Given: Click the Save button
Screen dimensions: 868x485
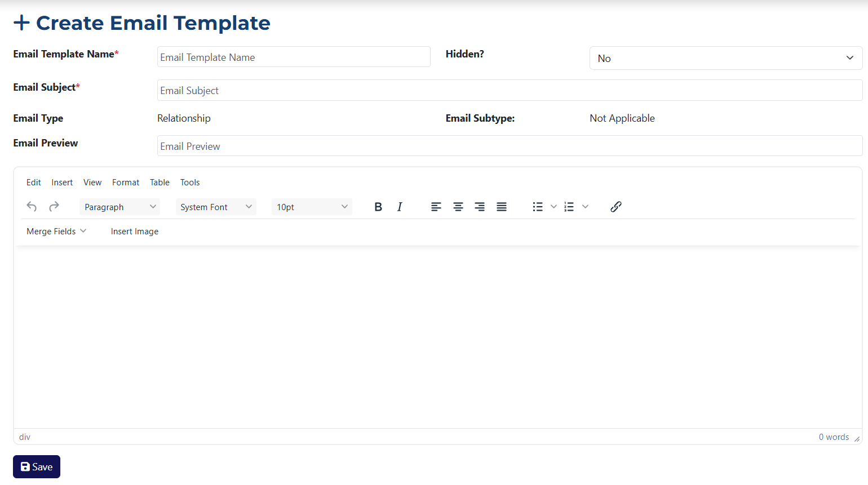Looking at the screenshot, I should coord(36,466).
